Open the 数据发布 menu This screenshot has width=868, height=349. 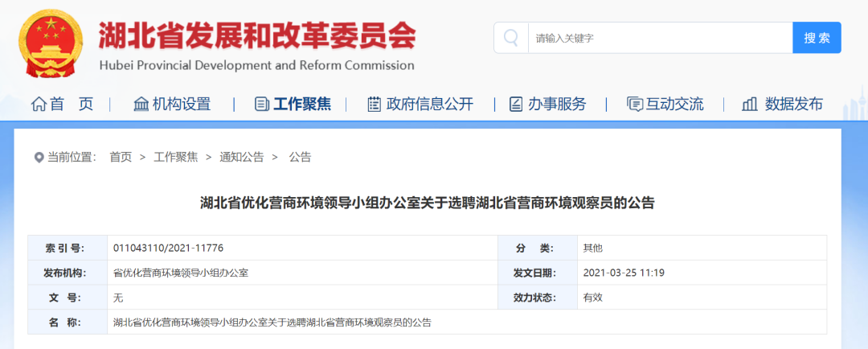tap(794, 104)
